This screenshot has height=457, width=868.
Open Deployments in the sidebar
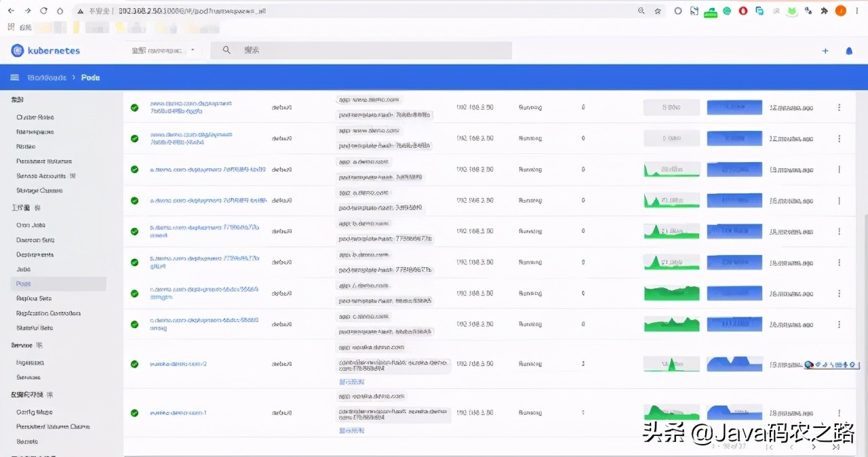(35, 255)
